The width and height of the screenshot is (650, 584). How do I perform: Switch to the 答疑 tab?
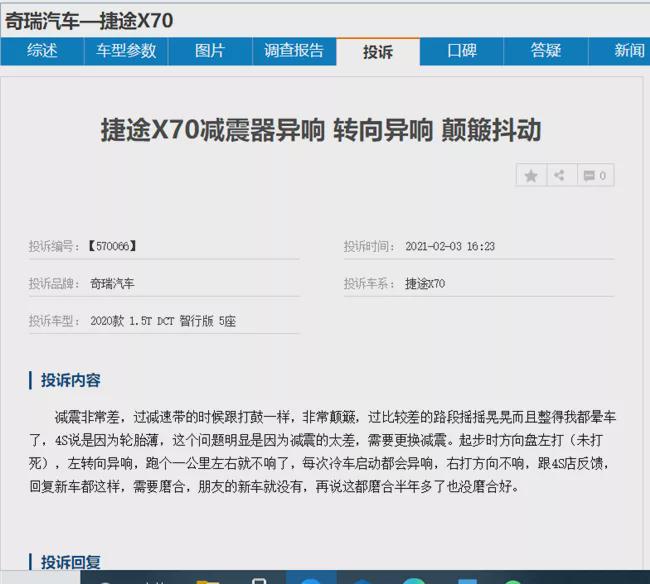(546, 51)
